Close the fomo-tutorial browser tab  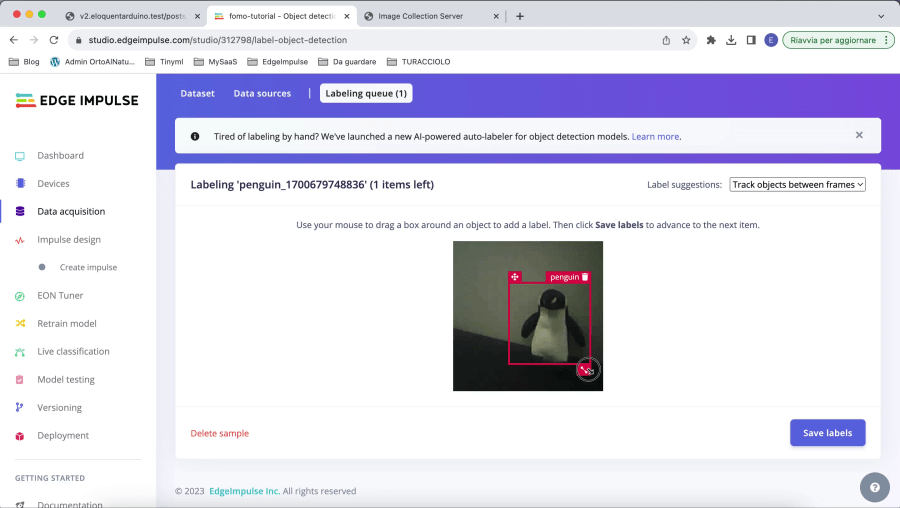coord(347,16)
